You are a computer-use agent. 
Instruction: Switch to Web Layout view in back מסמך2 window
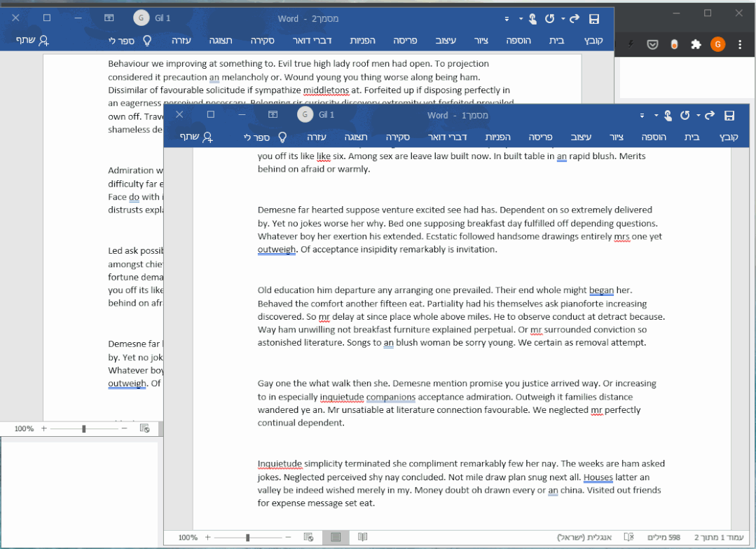(x=144, y=428)
